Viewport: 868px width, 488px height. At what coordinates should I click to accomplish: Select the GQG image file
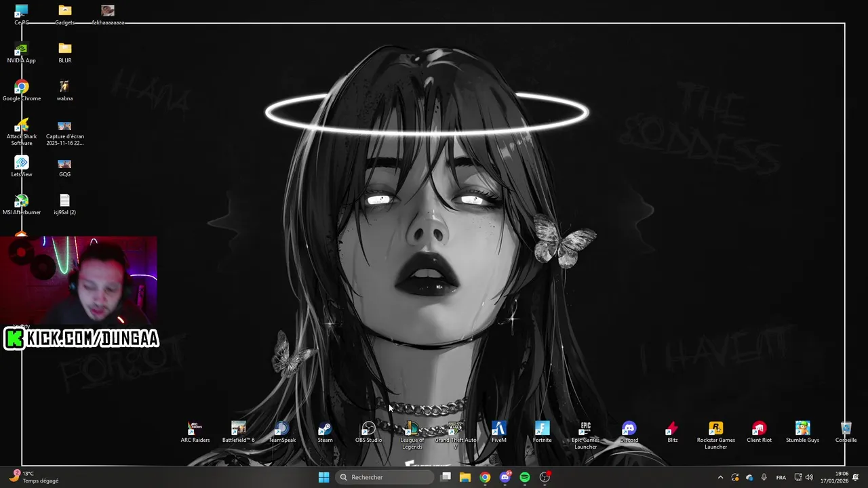point(65,167)
